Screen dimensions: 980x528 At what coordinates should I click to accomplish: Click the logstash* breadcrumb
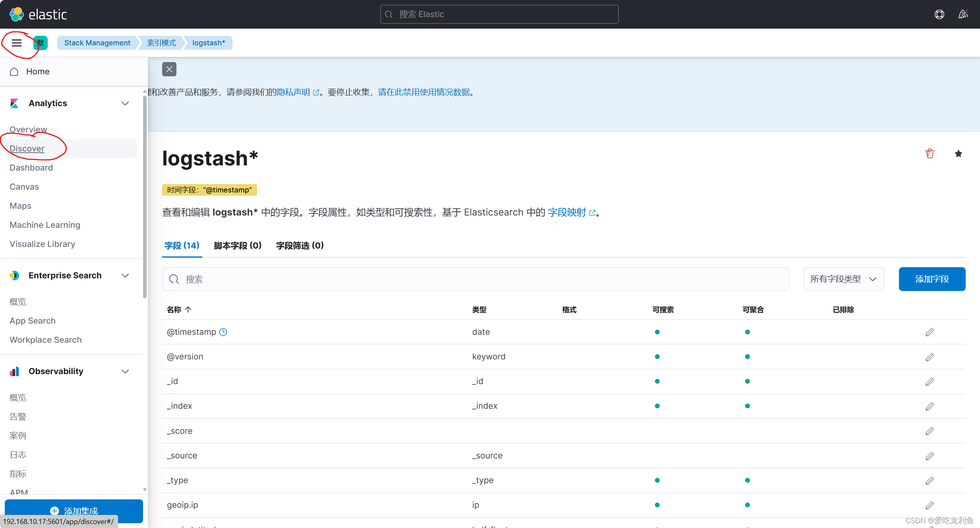(209, 43)
